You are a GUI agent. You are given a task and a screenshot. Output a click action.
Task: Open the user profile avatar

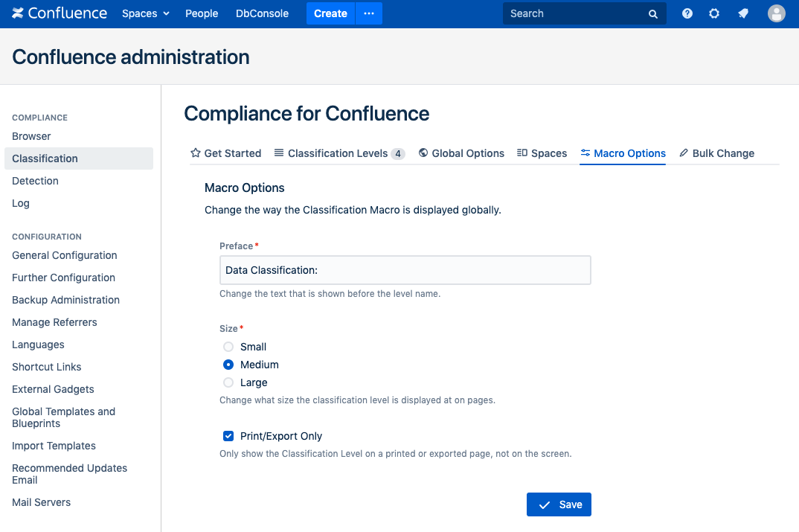click(x=776, y=13)
